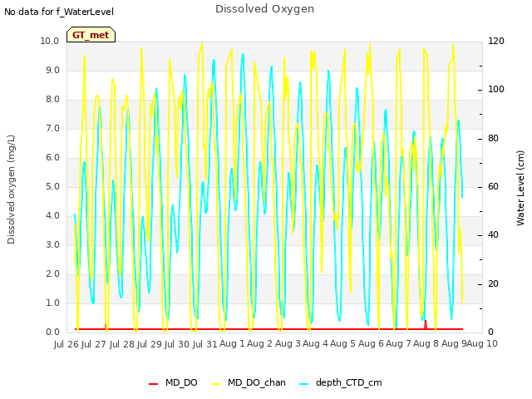This screenshot has height=399, width=532.
Task: Click the 100 right axis value
Action: coord(496,90)
